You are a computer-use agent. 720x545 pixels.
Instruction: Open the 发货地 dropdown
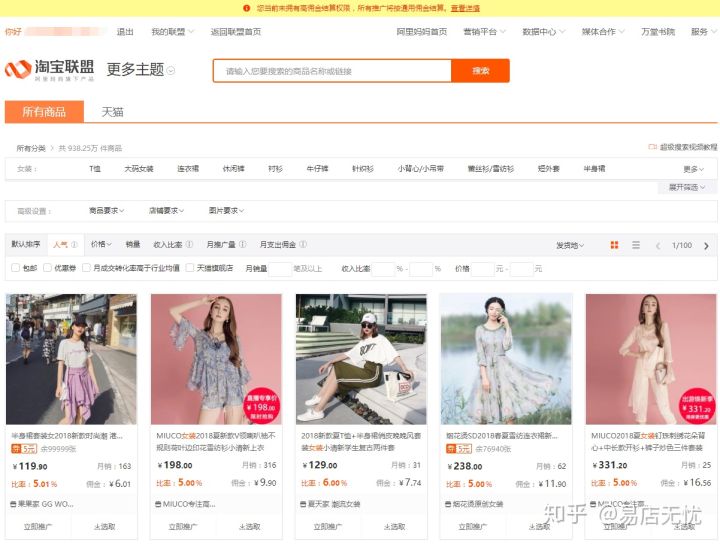570,246
